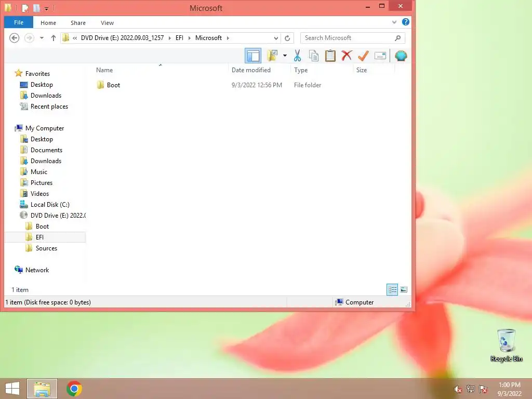Click the email envelope toolbar icon
Screen dimensions: 532x399
[380, 56]
